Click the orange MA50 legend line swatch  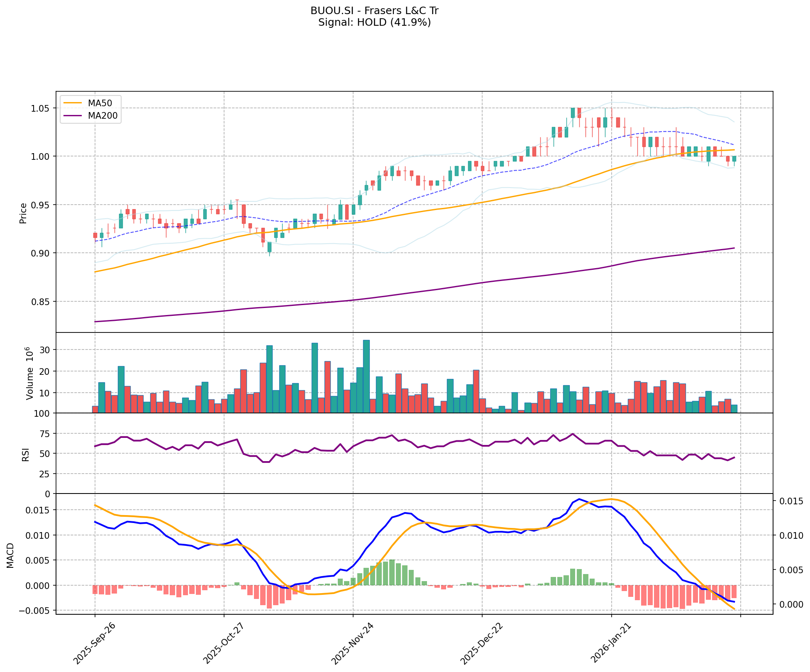tap(73, 103)
